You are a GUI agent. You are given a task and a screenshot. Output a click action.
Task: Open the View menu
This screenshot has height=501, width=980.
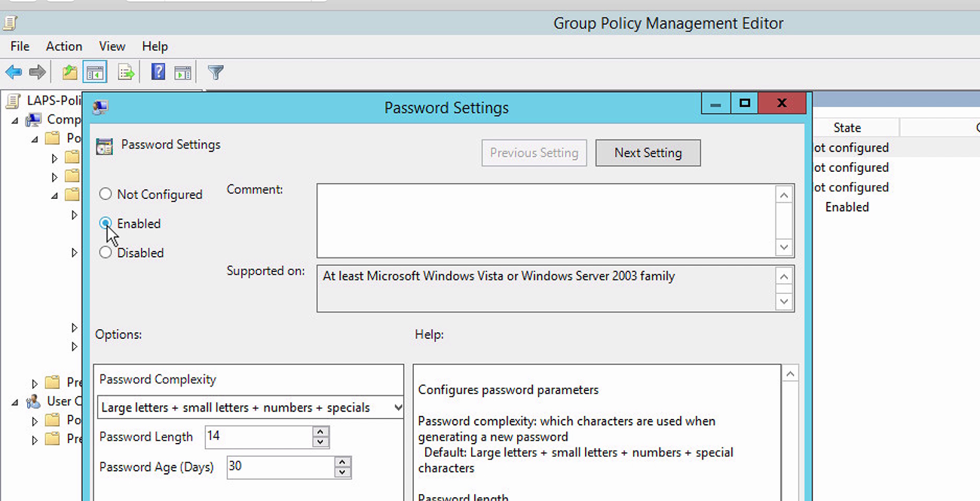112,46
